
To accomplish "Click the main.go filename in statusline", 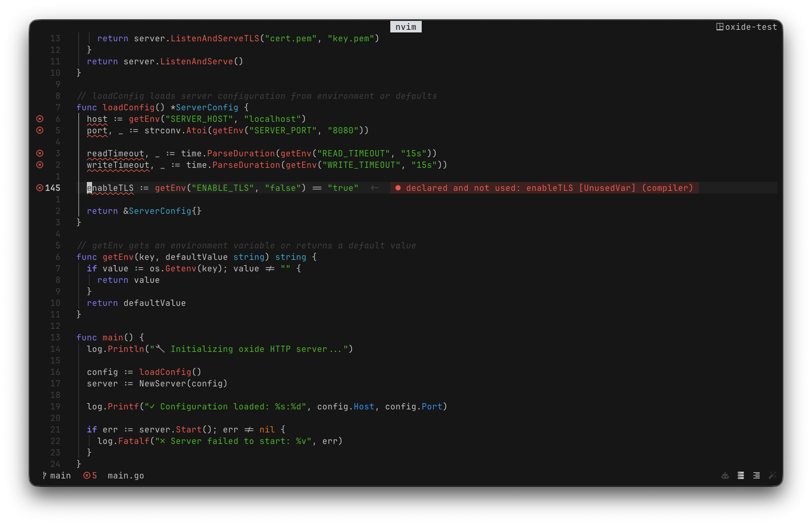I will pos(126,475).
